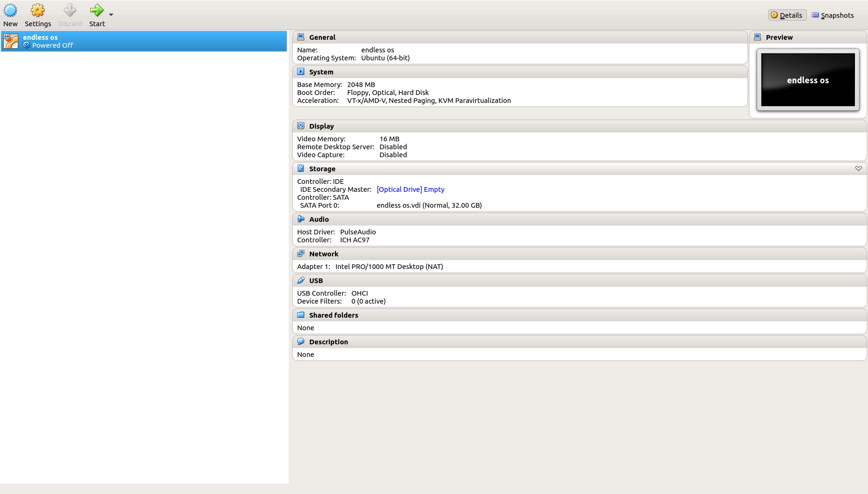This screenshot has height=494, width=868.
Task: Click Details tab gear icon
Action: coord(774,15)
